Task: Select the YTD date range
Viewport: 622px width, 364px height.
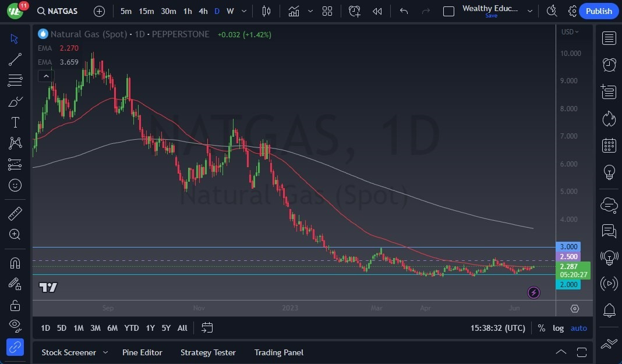Action: click(x=131, y=328)
